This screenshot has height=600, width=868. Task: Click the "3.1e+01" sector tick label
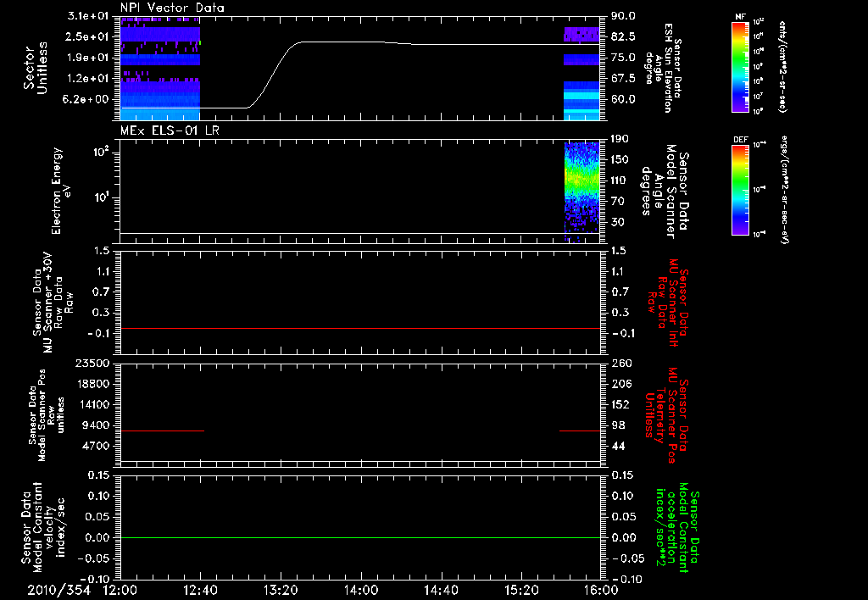88,16
